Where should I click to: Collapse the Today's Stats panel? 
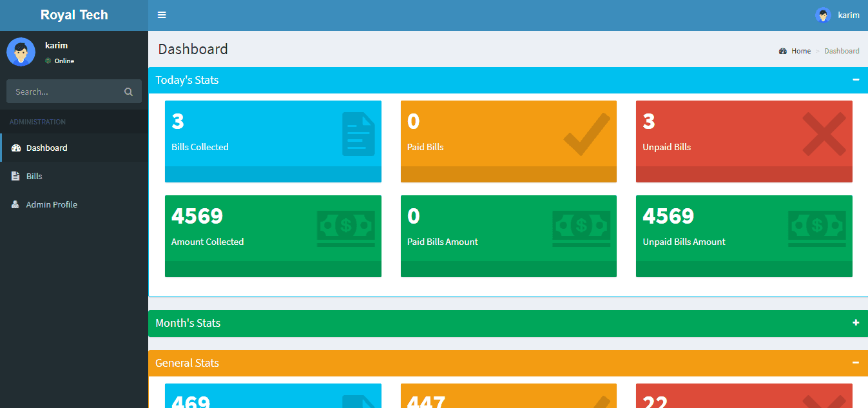pos(856,80)
